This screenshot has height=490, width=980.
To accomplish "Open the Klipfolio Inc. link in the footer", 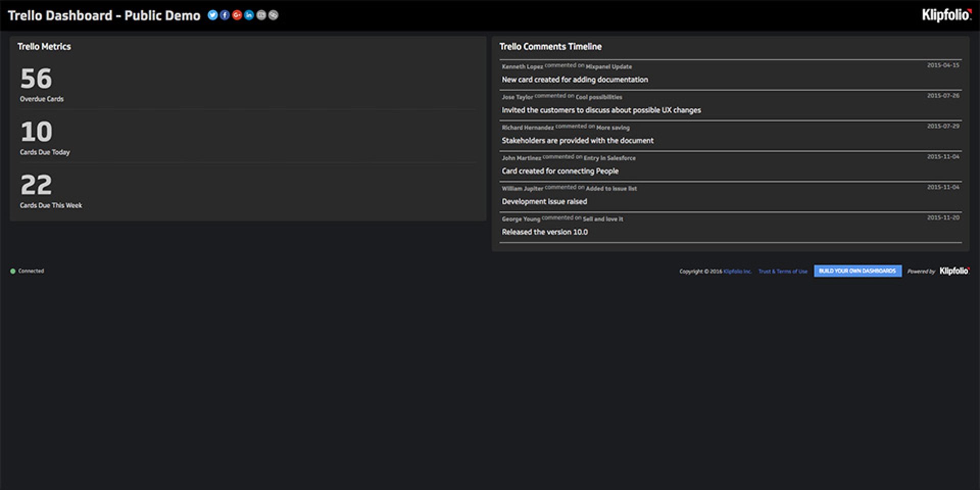I will pyautogui.click(x=737, y=272).
